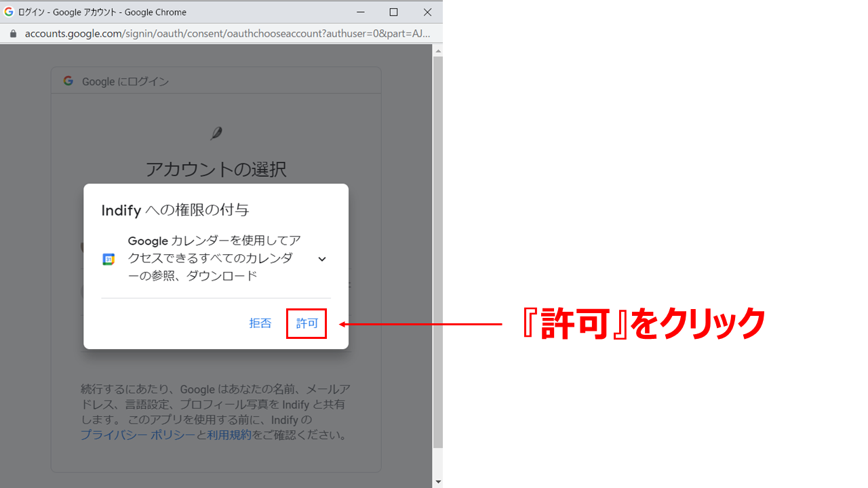This screenshot has height=488, width=868.
Task: Click the 拒否 deny button
Action: [260, 324]
